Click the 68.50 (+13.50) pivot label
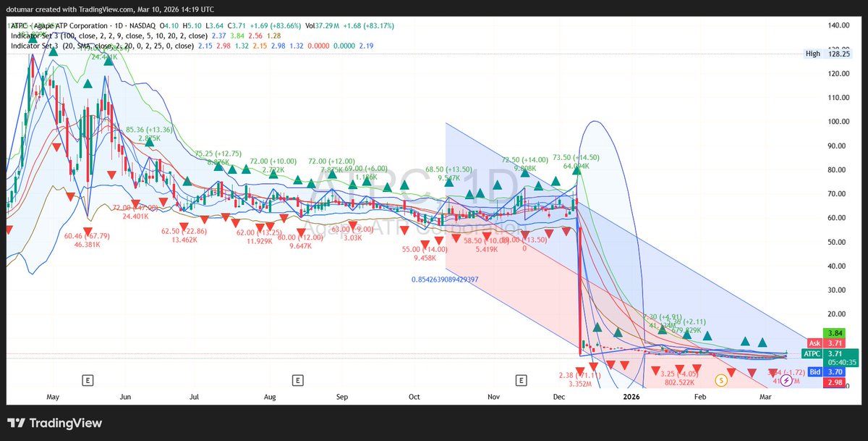 click(x=449, y=169)
